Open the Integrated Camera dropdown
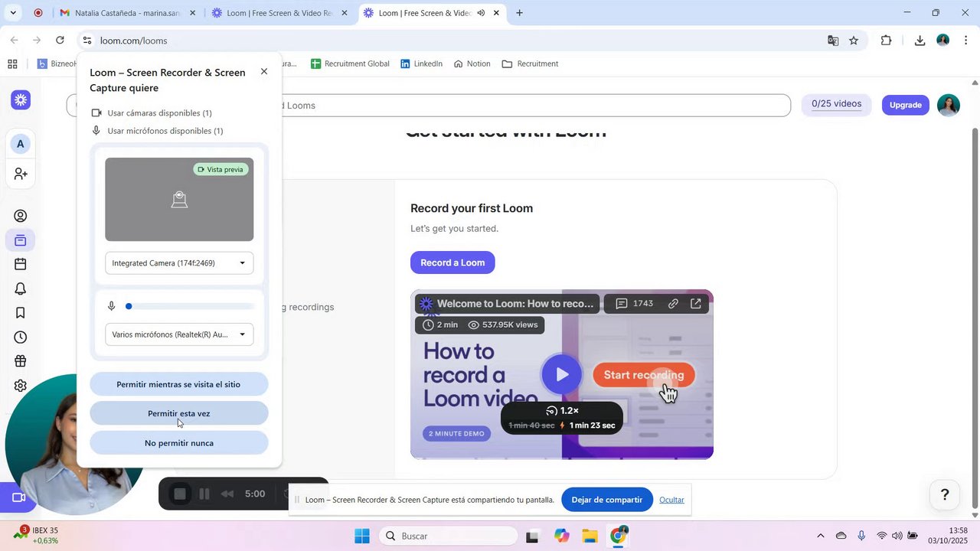980x551 pixels. coord(179,263)
